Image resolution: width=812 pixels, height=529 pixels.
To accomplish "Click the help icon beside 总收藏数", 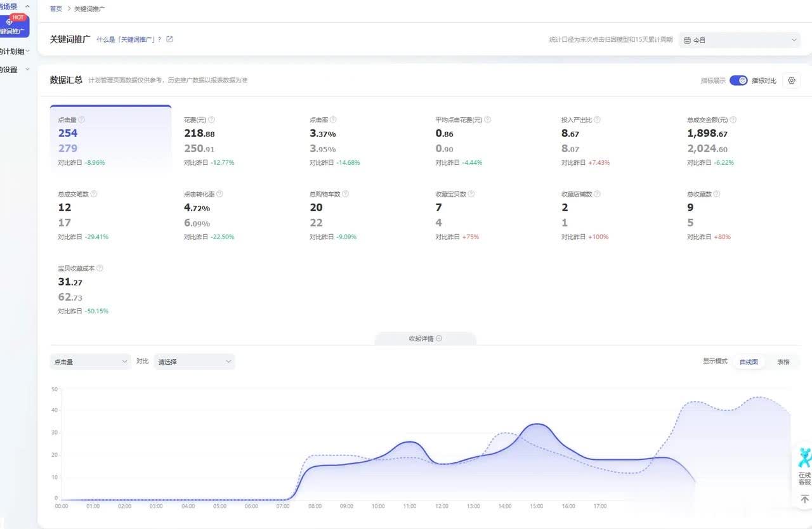I will (717, 194).
